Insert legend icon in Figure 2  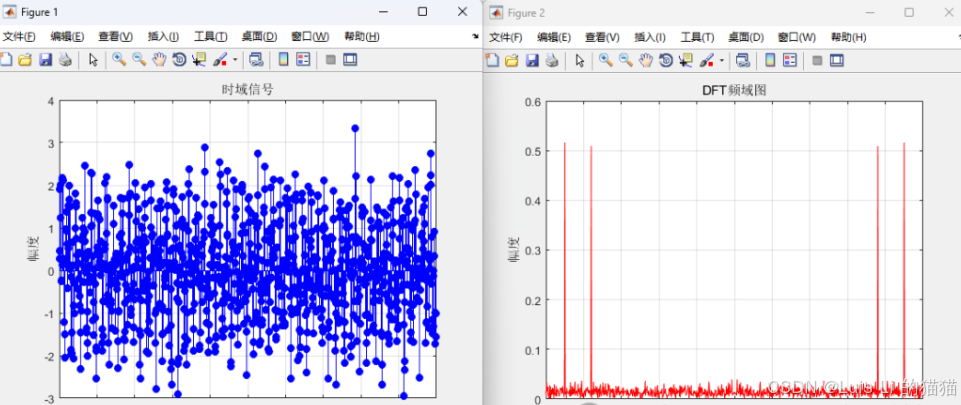click(790, 59)
